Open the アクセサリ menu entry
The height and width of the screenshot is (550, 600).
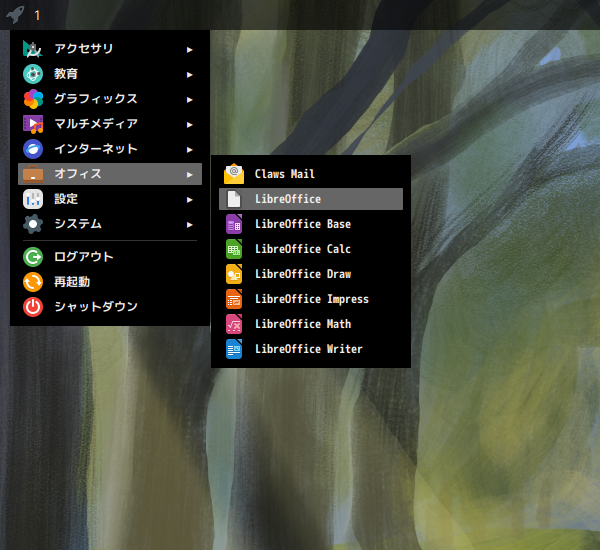(x=110, y=49)
